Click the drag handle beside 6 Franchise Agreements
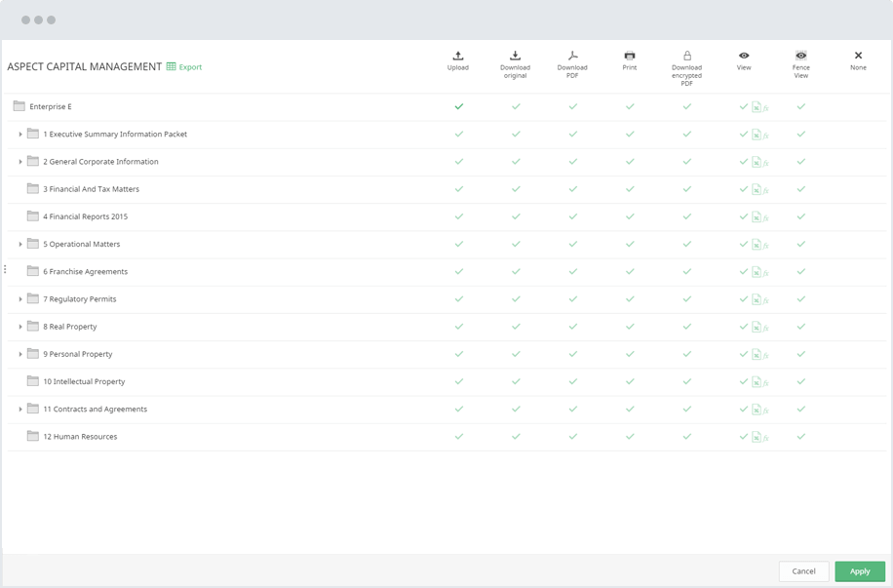 pyautogui.click(x=5, y=270)
